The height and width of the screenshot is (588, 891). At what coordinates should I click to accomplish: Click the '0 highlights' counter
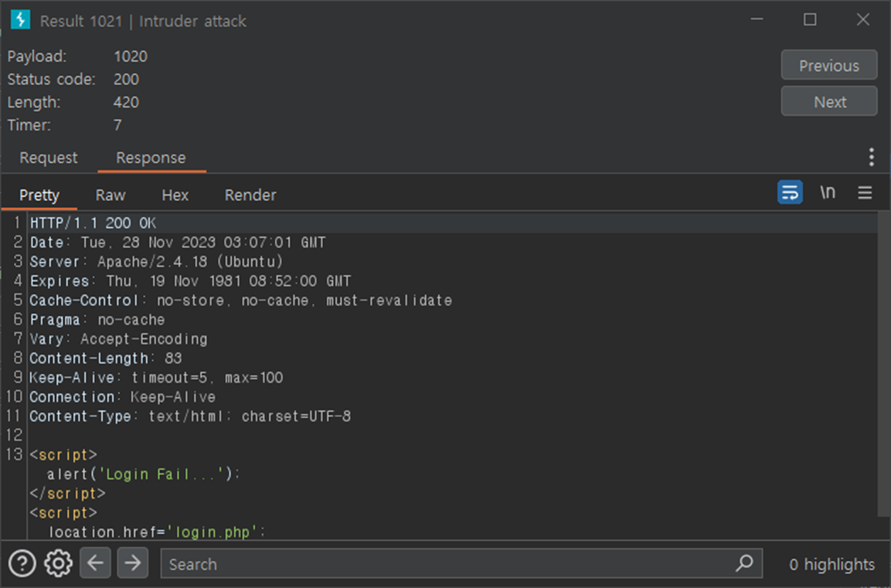tap(831, 564)
